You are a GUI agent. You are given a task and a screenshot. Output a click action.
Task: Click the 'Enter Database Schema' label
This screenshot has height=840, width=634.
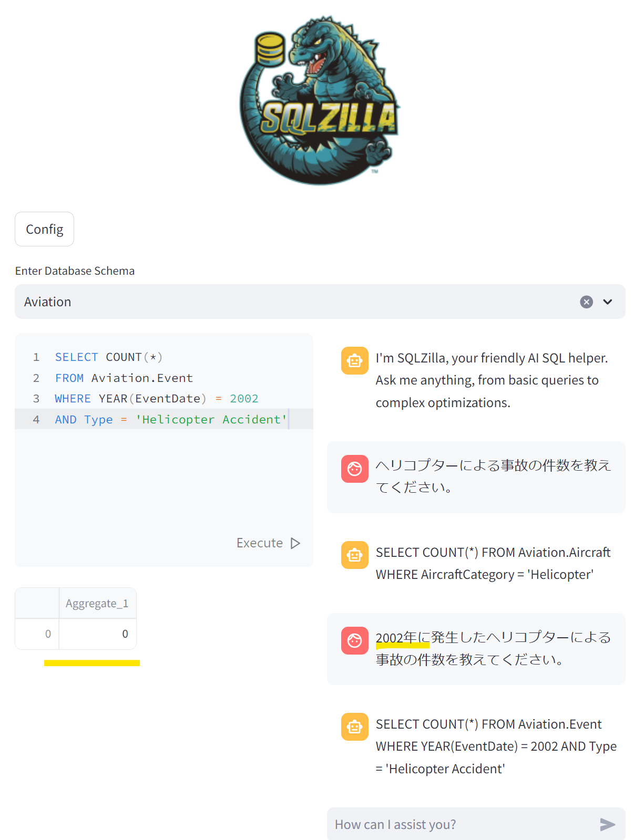75,271
